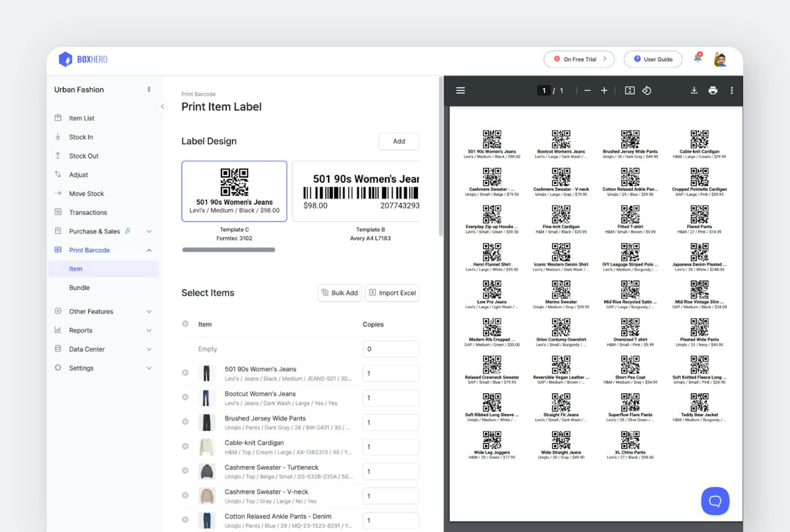Click the Cashmere Sweater - V-neck item name
The width and height of the screenshot is (790, 532).
tap(266, 492)
